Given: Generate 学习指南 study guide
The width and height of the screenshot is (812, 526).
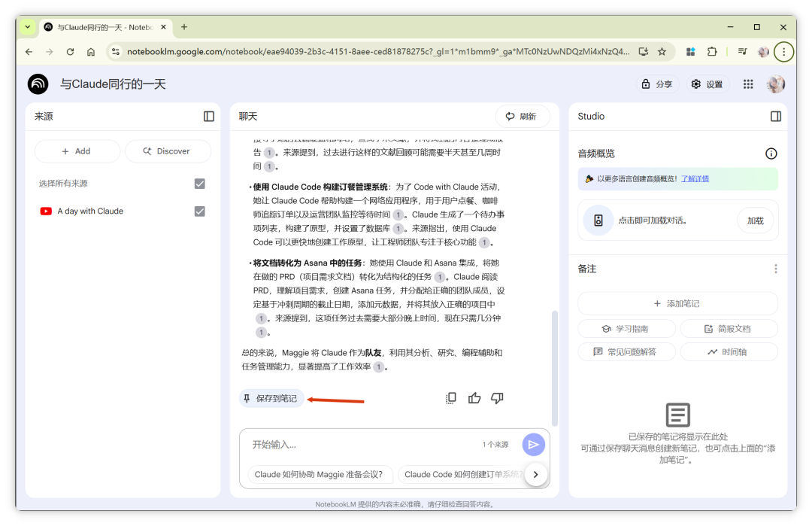Looking at the screenshot, I should 626,329.
